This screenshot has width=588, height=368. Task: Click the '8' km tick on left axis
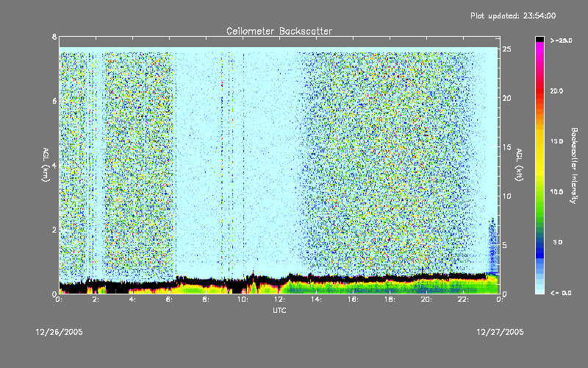54,37
